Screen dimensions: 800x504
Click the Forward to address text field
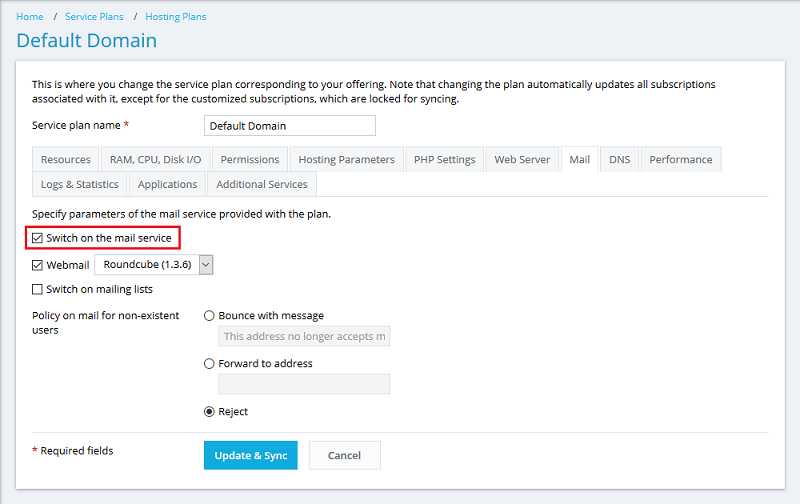point(304,385)
